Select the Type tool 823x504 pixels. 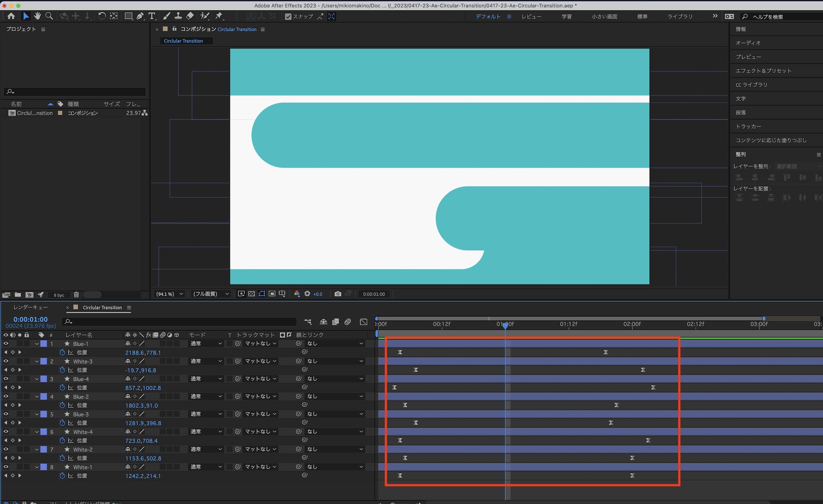pos(152,16)
